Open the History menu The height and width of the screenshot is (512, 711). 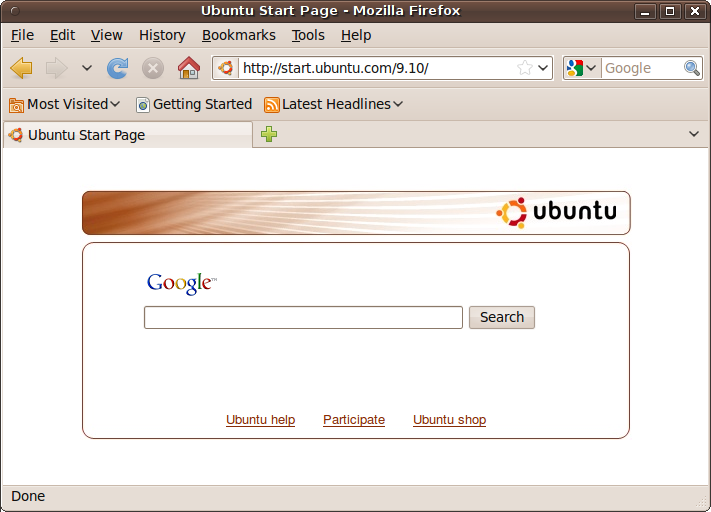click(x=162, y=35)
